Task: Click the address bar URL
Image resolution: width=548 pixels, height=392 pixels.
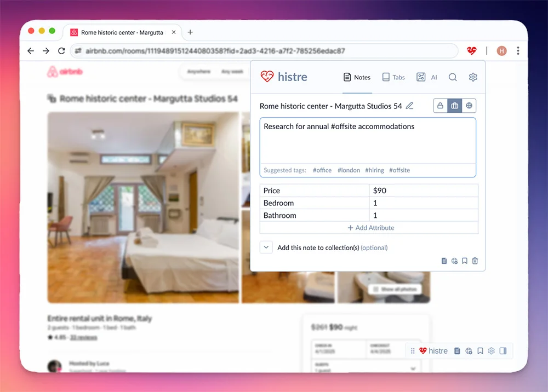Action: [215, 51]
